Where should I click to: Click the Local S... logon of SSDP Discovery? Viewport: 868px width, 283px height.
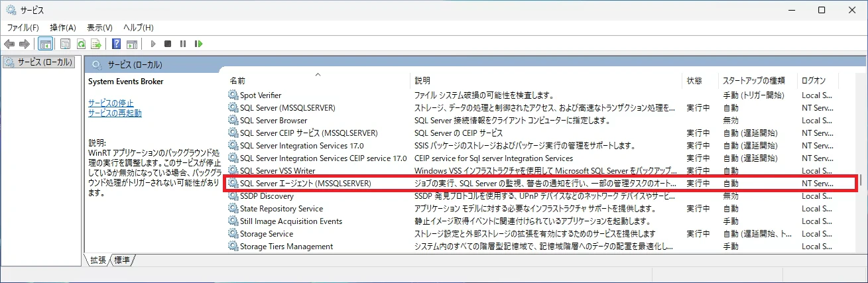click(818, 196)
